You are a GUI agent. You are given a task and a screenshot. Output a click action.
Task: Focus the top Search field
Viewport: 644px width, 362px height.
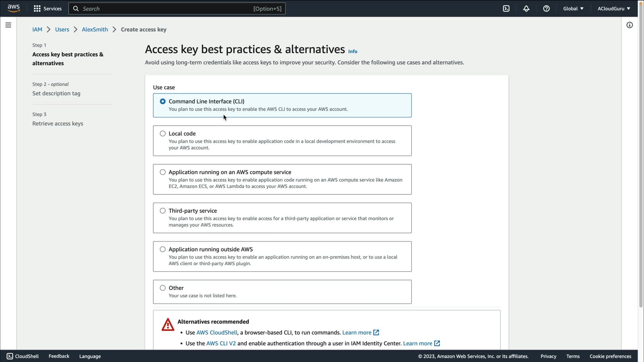168,9
